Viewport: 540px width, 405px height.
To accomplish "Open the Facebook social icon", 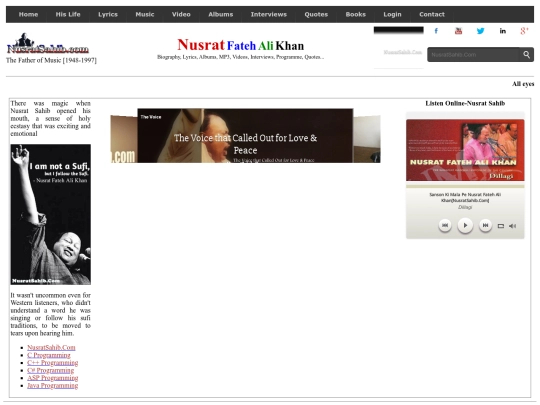I will point(436,31).
